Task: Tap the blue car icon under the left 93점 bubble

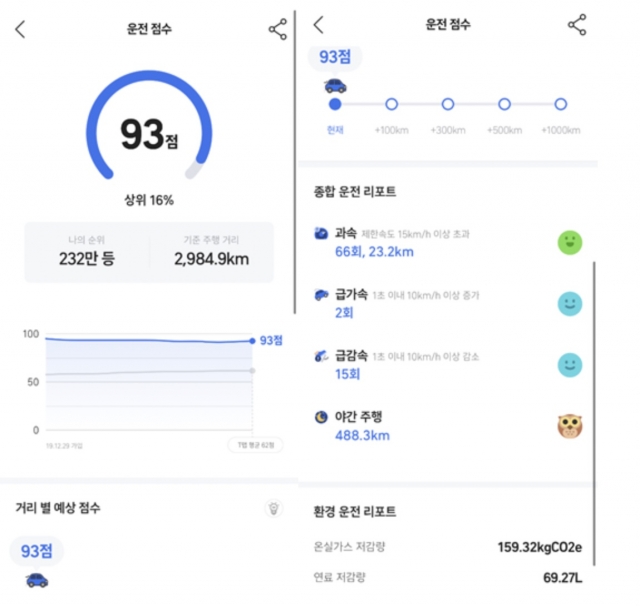Action: point(37,580)
